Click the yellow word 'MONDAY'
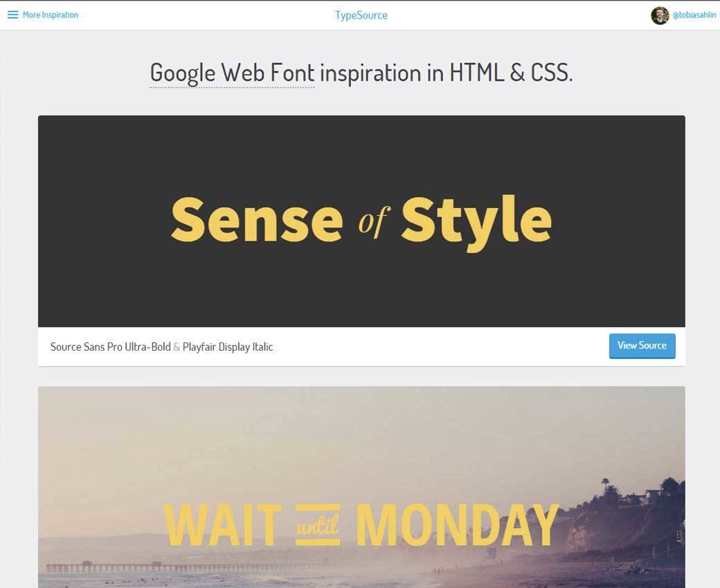720x588 pixels. tap(457, 526)
